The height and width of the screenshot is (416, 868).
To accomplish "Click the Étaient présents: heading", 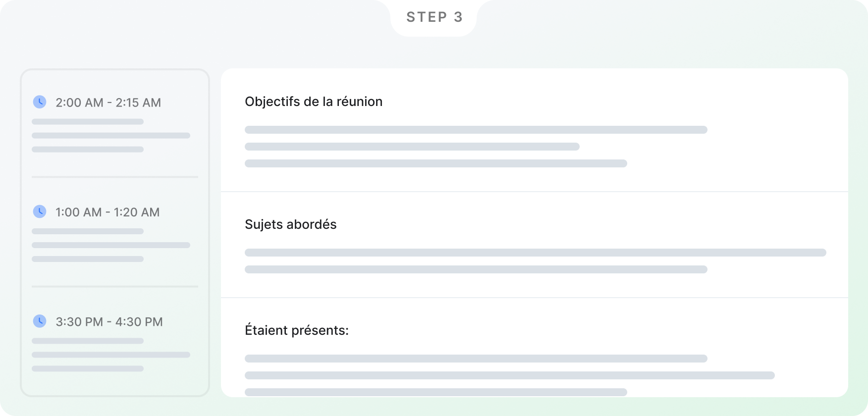I will [x=297, y=330].
